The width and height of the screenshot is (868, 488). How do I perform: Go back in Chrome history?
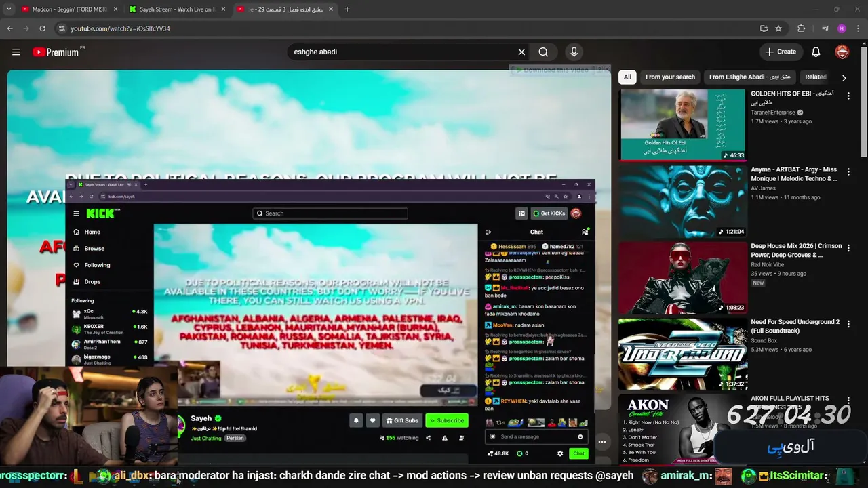tap(9, 28)
